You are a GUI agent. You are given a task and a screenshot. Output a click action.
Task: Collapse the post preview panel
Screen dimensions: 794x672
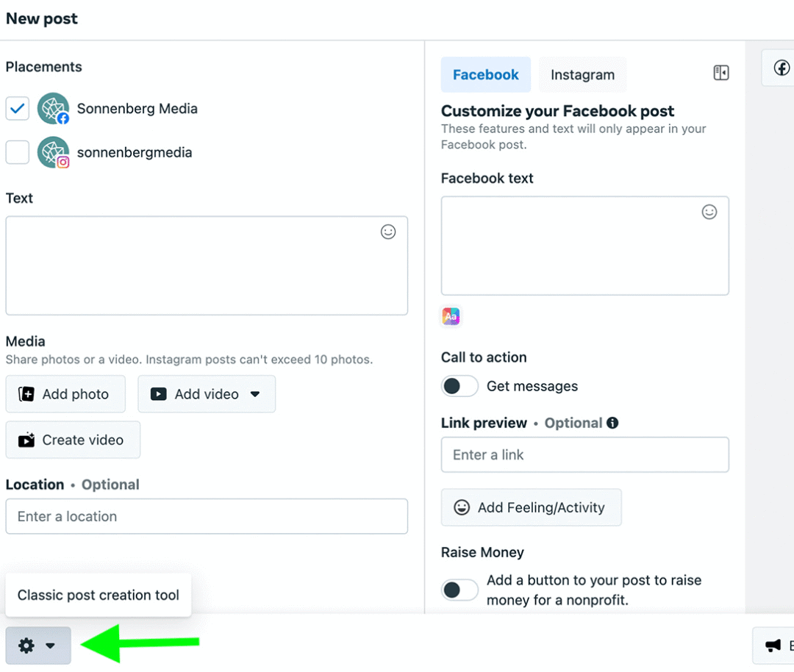point(720,72)
